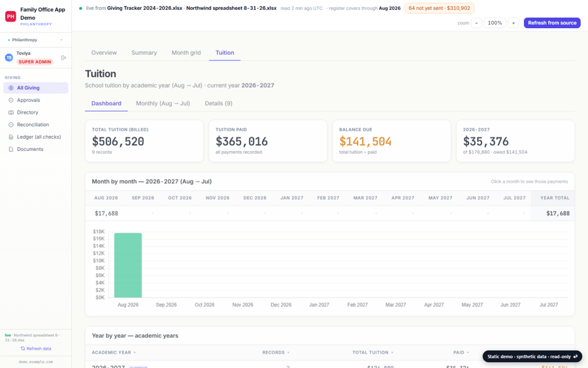This screenshot has width=588, height=368.
Task: Open the Month grid tab
Action: point(186,53)
